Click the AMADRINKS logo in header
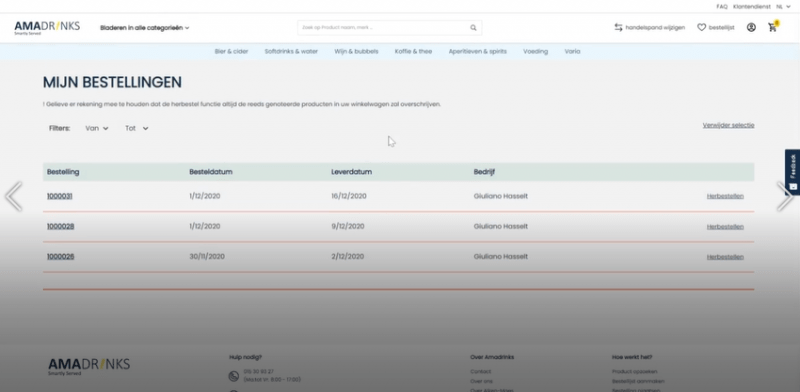 [x=47, y=28]
